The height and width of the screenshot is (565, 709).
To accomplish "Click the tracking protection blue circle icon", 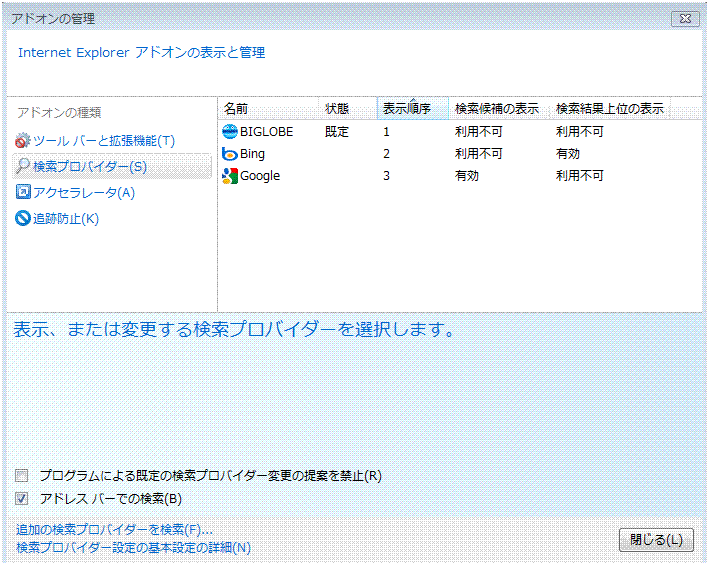I will [x=23, y=218].
